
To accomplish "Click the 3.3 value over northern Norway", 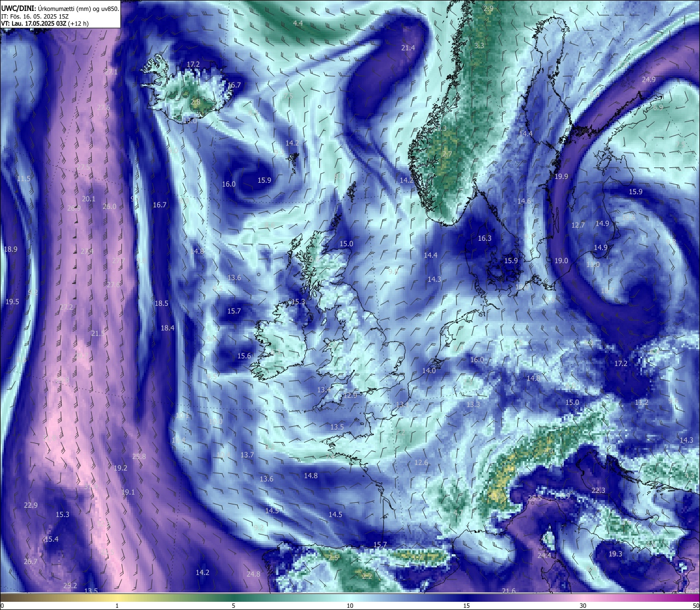I will pos(479,45).
